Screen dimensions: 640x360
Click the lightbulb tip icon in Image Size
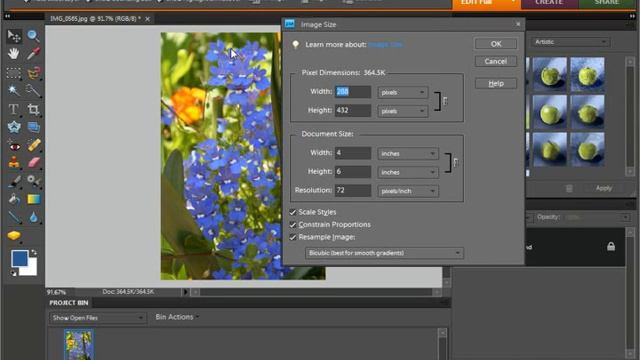click(x=296, y=44)
